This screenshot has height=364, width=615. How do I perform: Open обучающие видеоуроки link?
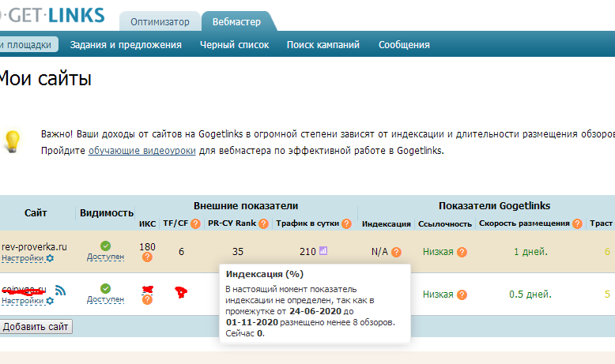coord(142,151)
